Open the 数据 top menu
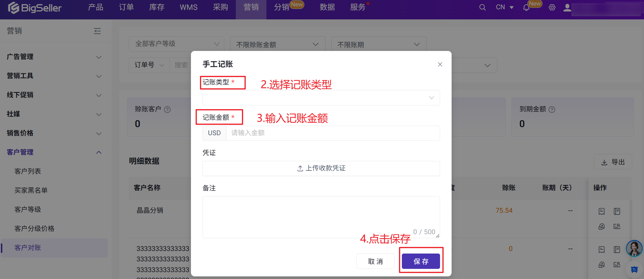The width and height of the screenshot is (644, 279). [327, 7]
